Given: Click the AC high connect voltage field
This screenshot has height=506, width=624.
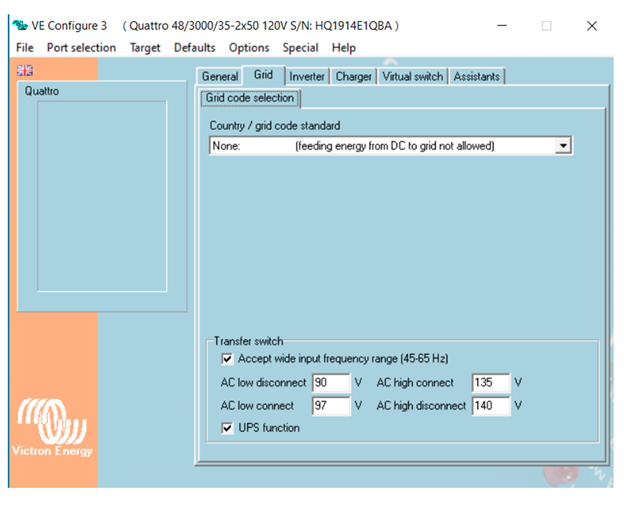Looking at the screenshot, I should [x=490, y=383].
